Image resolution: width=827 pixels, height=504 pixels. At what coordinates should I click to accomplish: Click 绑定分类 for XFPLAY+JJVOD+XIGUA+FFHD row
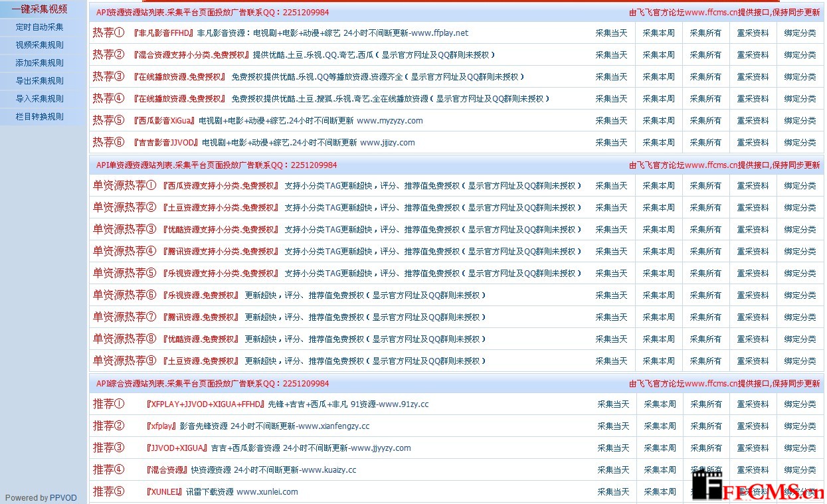coord(800,404)
